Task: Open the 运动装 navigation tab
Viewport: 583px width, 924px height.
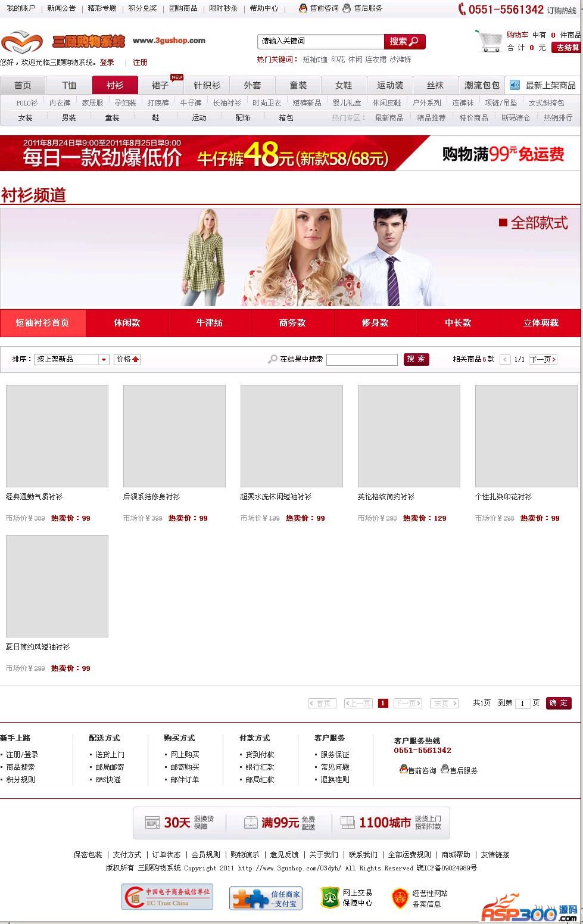Action: (x=390, y=85)
